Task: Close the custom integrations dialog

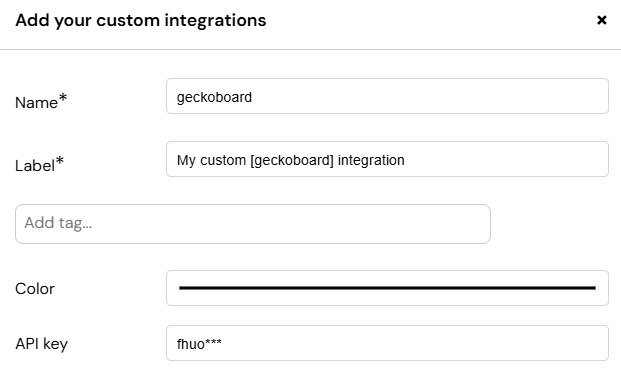Action: (x=602, y=20)
